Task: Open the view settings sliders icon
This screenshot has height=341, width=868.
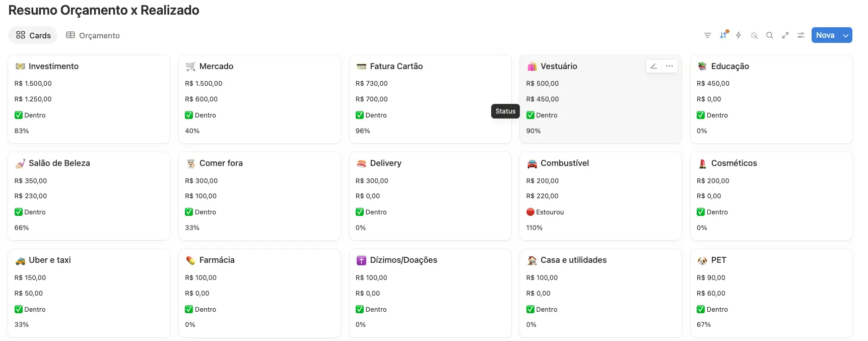Action: tap(800, 35)
